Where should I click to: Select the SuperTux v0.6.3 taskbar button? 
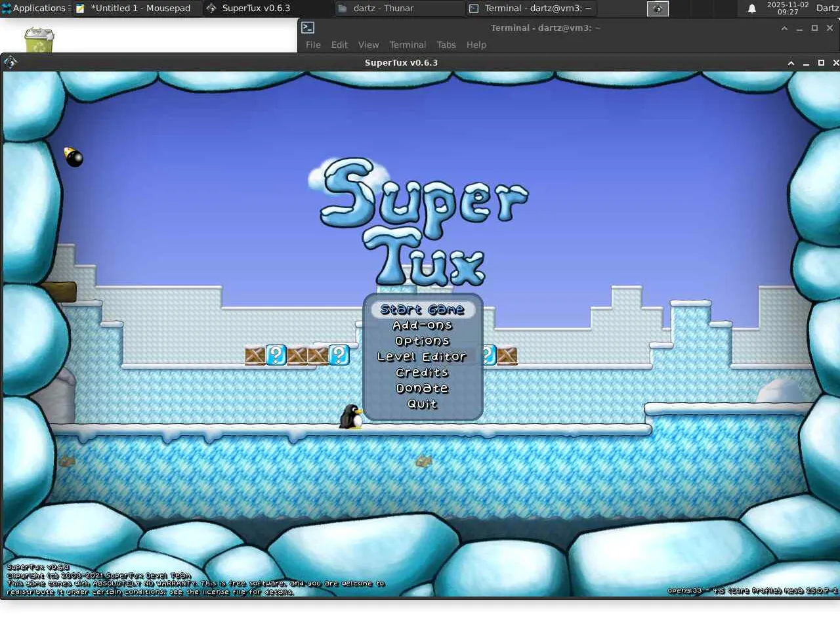point(268,9)
